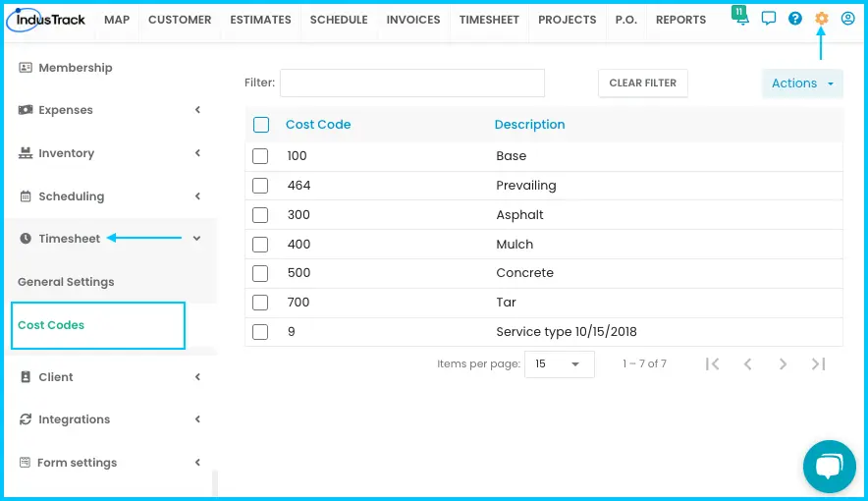Viewport: 868px width, 501px height.
Task: Sort by the Description column header
Action: pos(530,125)
